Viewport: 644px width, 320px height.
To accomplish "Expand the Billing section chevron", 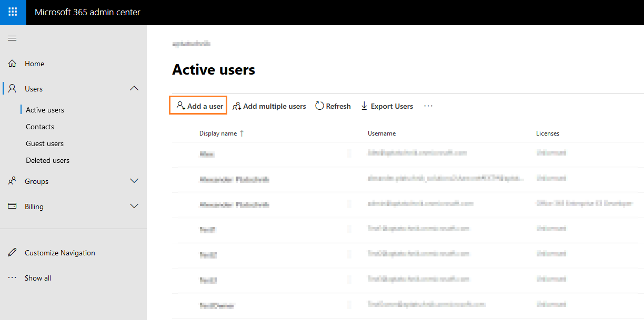I will tap(134, 207).
